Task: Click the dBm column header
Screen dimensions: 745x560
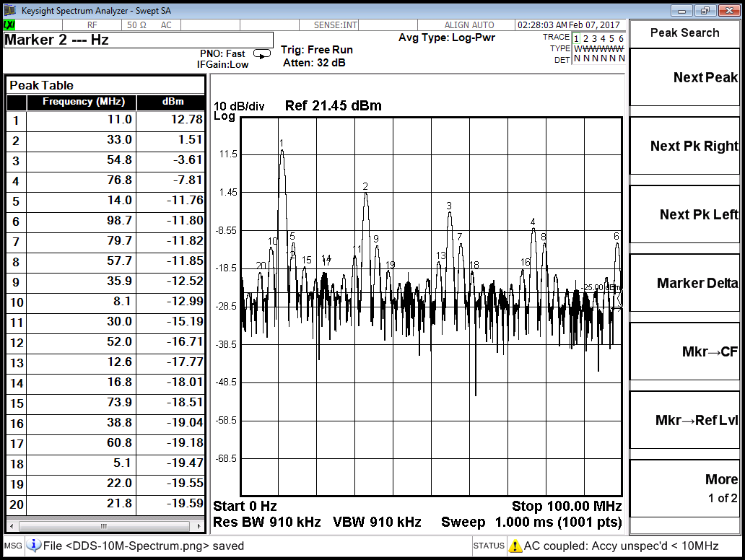Action: point(171,102)
